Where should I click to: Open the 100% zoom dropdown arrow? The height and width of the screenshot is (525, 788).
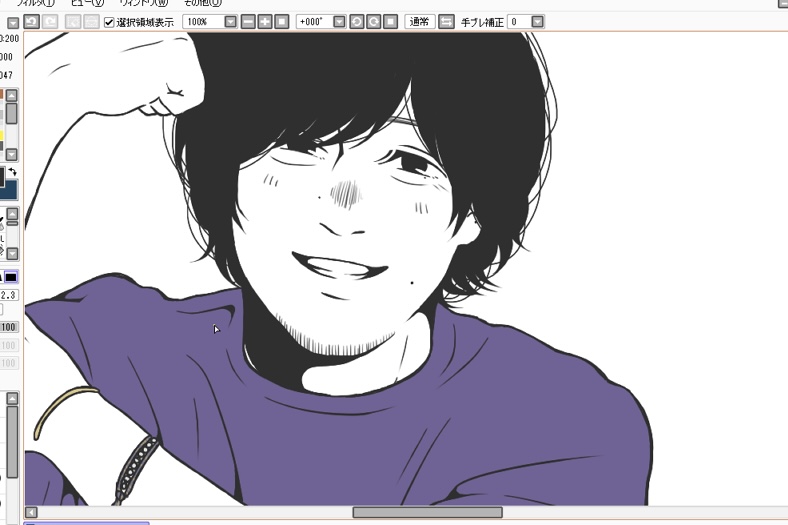tap(230, 22)
